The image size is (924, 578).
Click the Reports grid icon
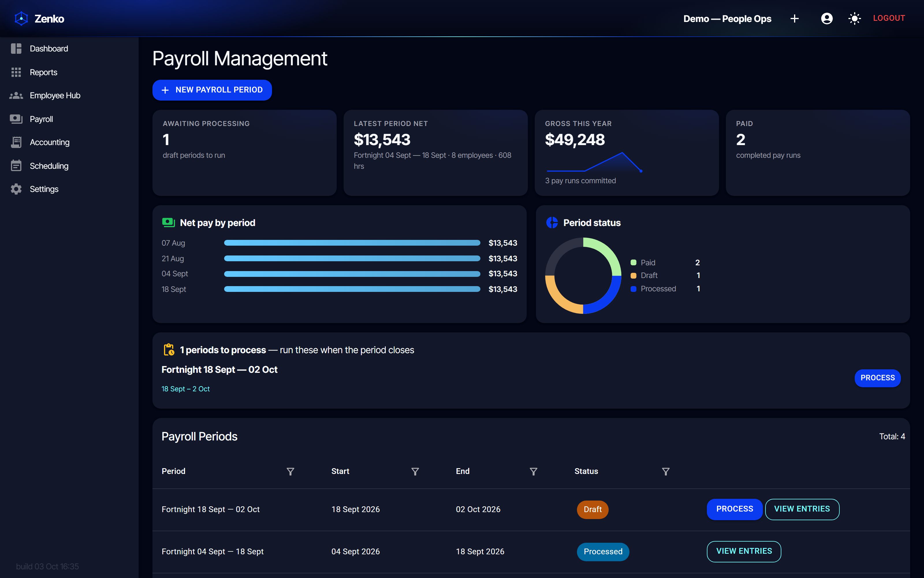(x=16, y=72)
